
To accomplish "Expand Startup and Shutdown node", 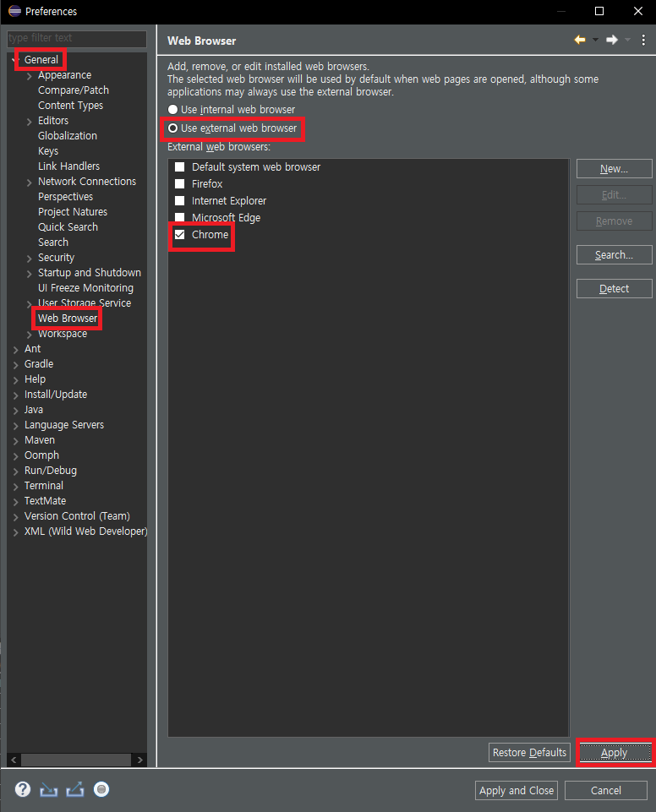I will tap(30, 274).
